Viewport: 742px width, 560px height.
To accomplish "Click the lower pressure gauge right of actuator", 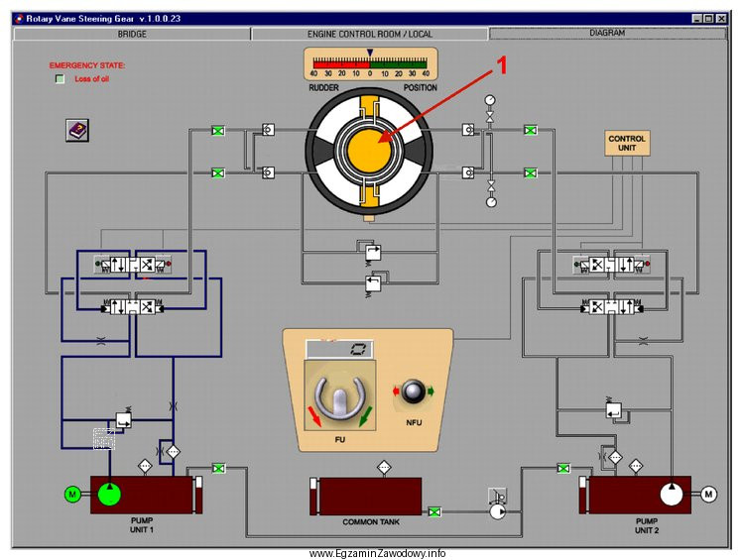I will coord(492,202).
